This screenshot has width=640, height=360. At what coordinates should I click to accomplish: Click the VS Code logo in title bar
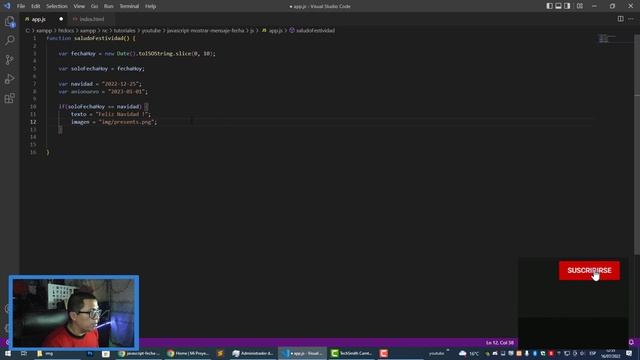tap(7, 6)
